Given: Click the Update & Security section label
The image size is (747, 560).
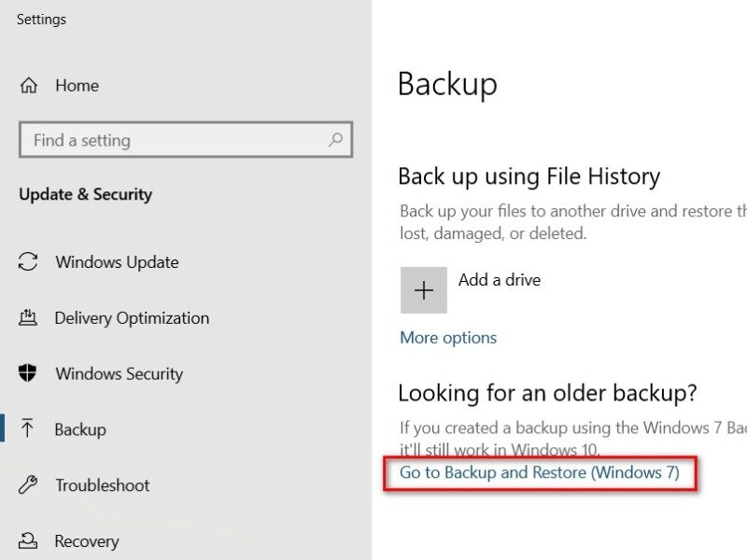Looking at the screenshot, I should [85, 195].
